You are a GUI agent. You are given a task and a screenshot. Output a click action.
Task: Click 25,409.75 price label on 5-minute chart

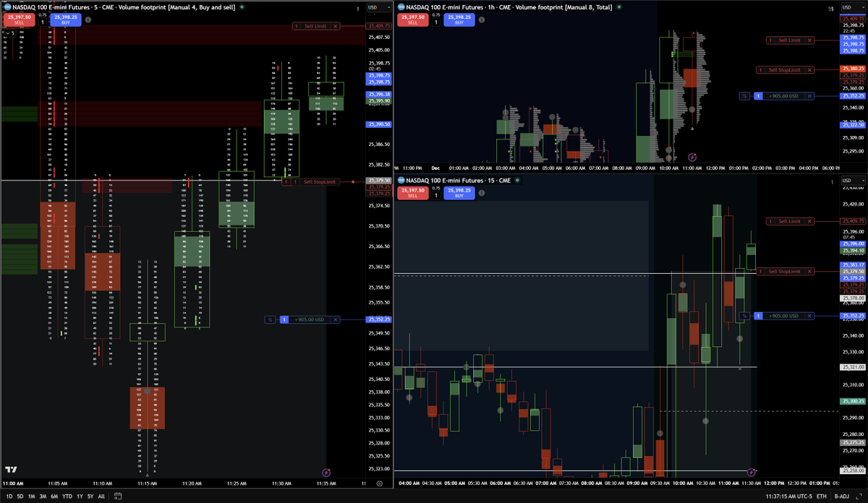[380, 26]
